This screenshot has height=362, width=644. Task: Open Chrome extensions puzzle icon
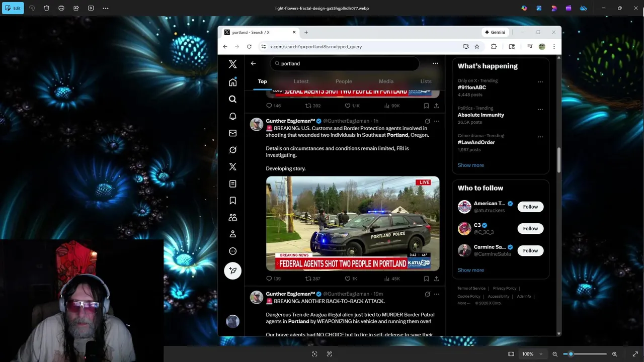click(x=494, y=47)
